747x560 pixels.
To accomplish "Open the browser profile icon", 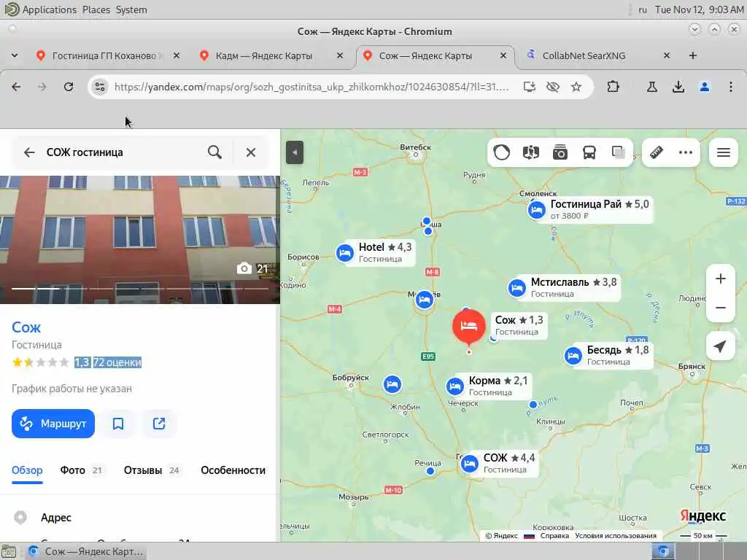I will click(x=705, y=87).
